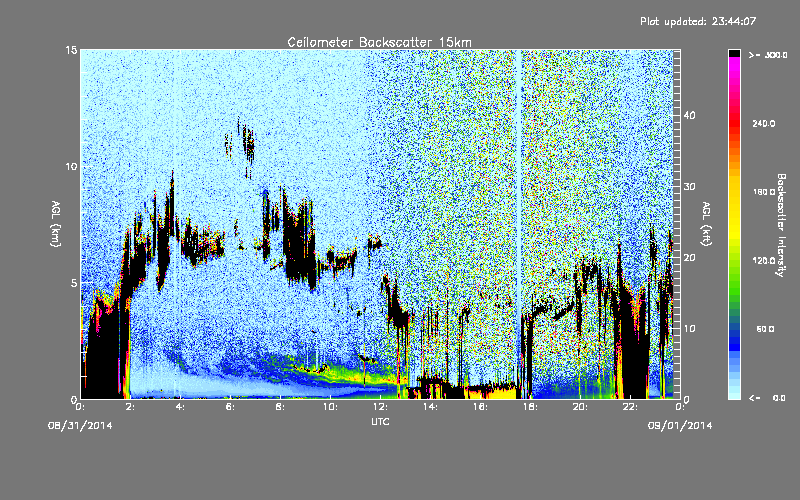Select the '6:' hour tick label
800x500 pixels.
tap(231, 407)
